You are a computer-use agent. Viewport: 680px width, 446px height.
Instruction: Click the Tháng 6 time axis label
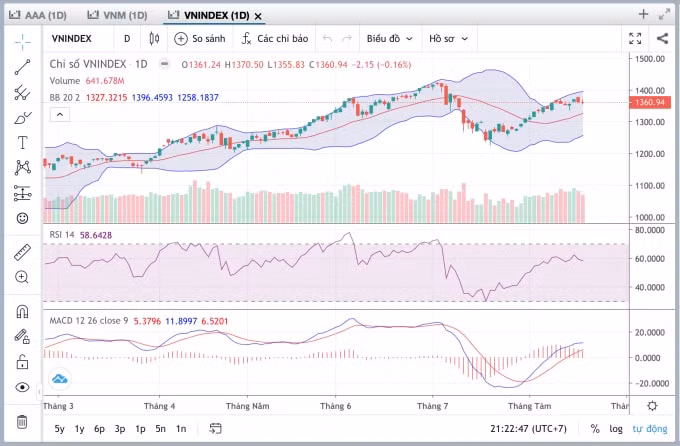335,406
